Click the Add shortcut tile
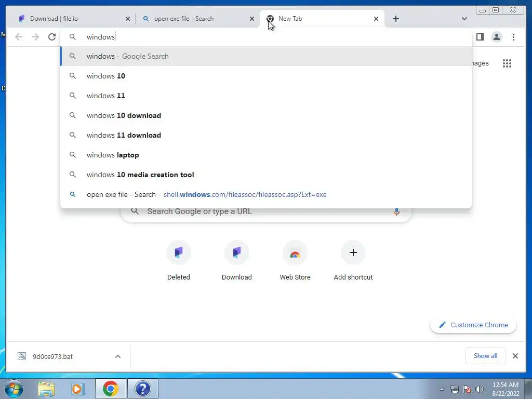 click(353, 261)
